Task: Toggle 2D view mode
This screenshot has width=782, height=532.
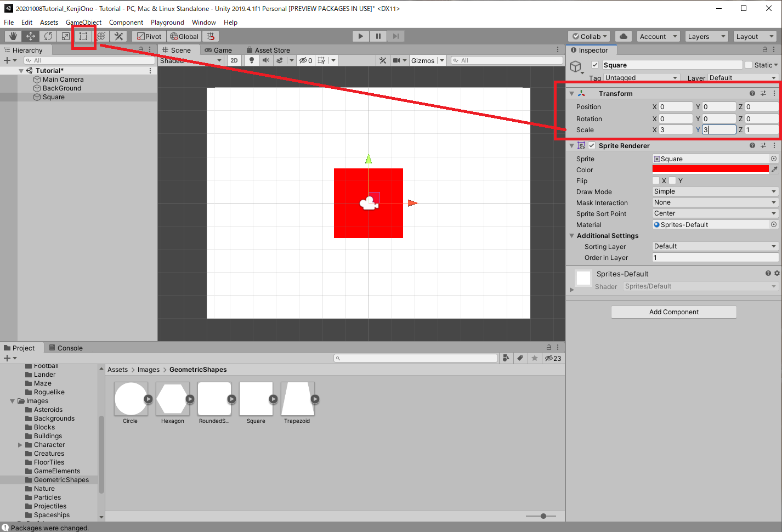Action: 234,60
